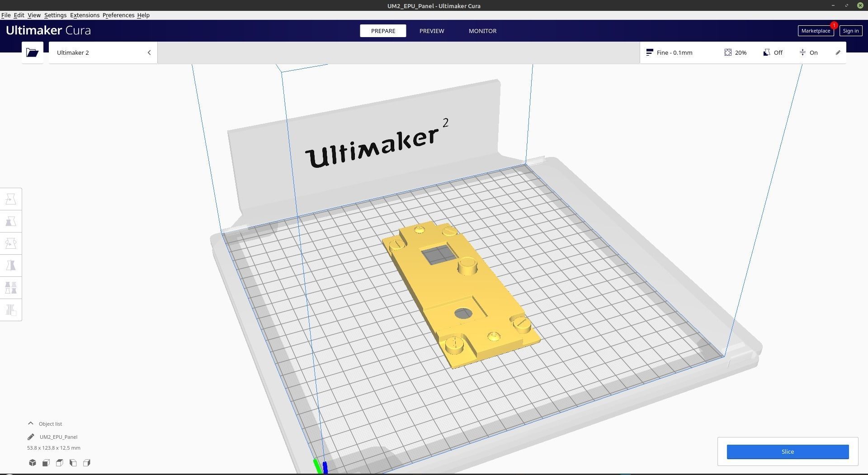
Task: Click the support icon in print settings
Action: tap(766, 52)
